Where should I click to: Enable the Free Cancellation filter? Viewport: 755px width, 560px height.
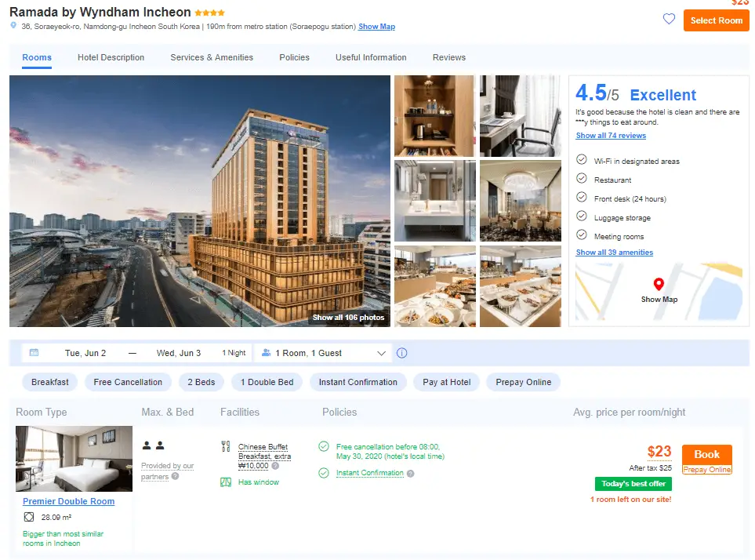[128, 382]
